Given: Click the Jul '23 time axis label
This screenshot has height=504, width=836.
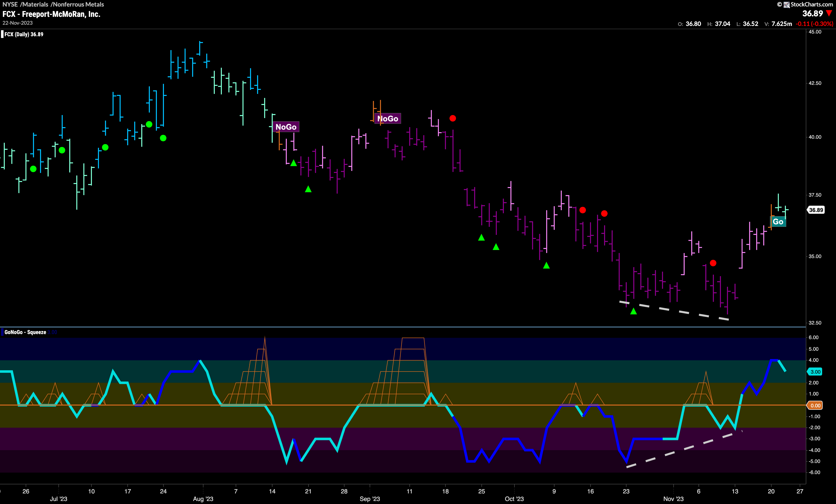Looking at the screenshot, I should tap(58, 498).
